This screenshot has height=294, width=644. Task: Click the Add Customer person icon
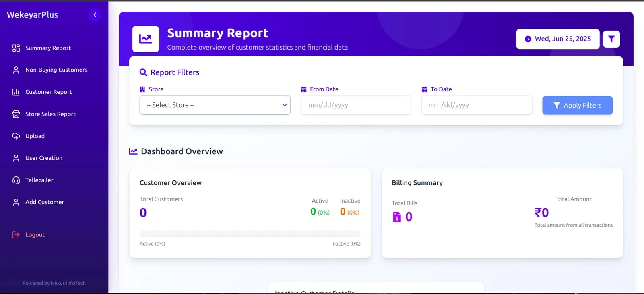tap(16, 202)
